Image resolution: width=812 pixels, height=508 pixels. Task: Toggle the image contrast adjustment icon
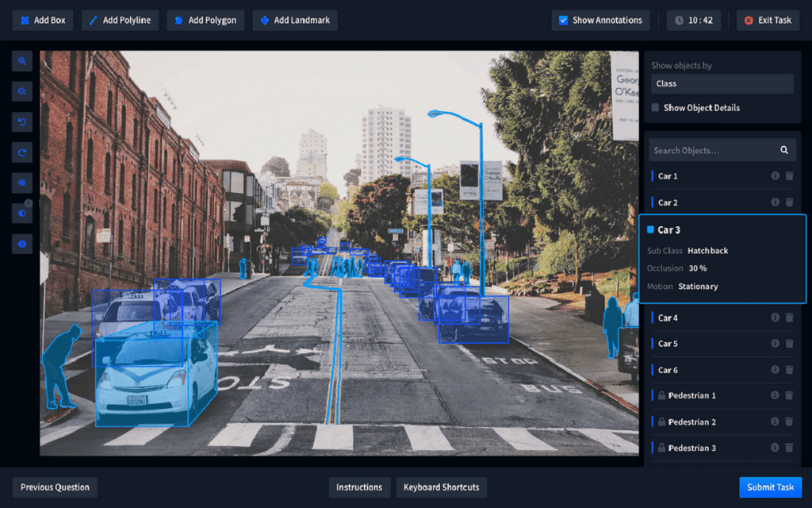[22, 214]
